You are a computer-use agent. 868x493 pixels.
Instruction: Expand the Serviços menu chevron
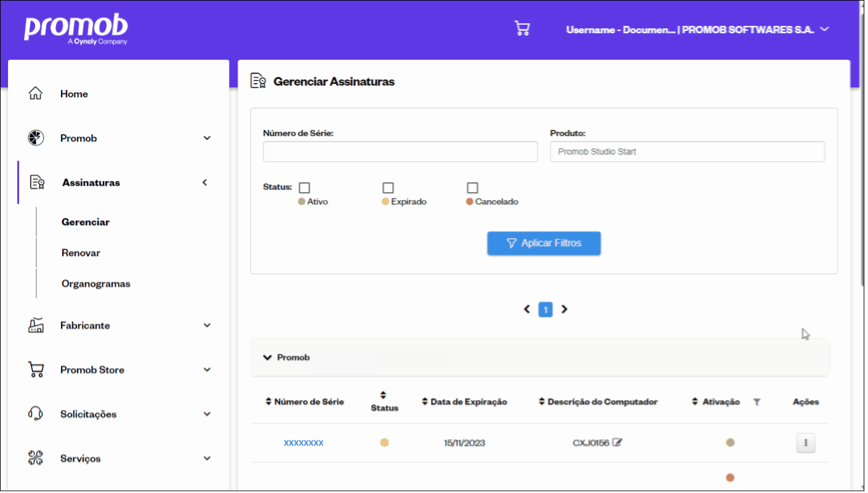pos(207,459)
